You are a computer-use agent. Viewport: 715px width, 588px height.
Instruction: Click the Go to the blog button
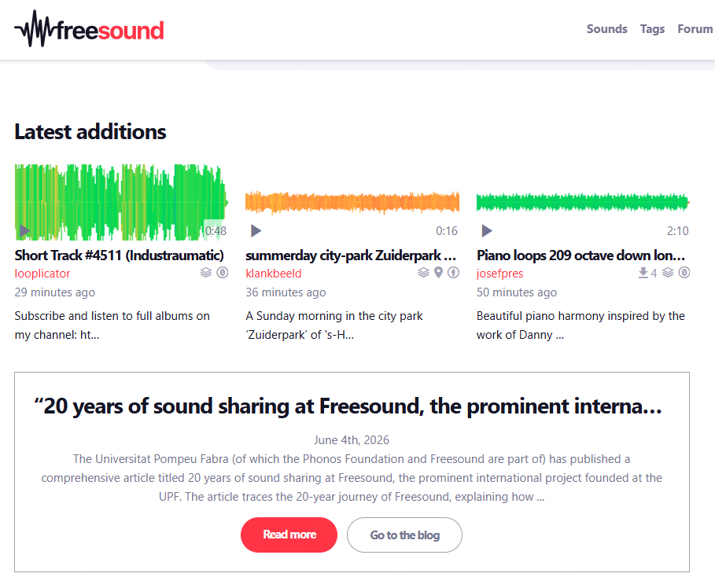(404, 535)
